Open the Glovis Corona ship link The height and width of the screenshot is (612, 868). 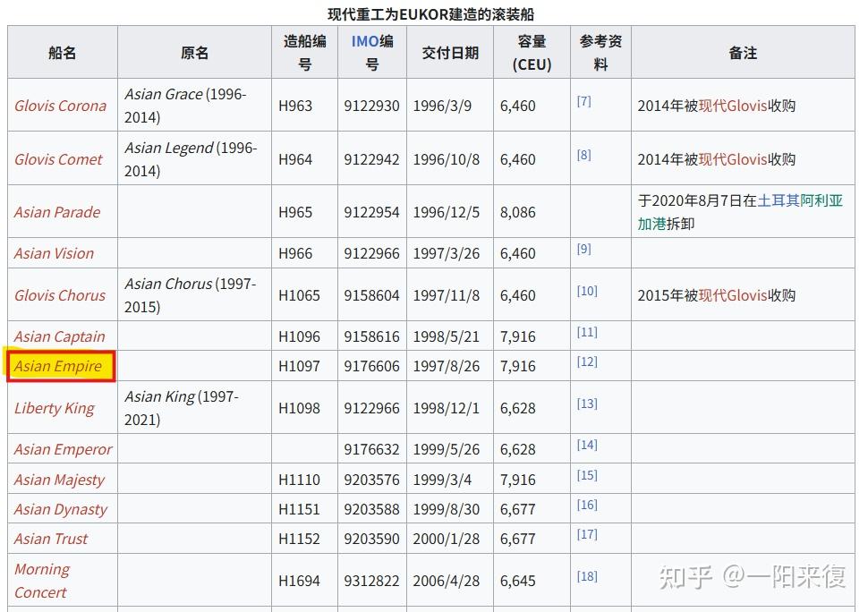click(x=60, y=106)
